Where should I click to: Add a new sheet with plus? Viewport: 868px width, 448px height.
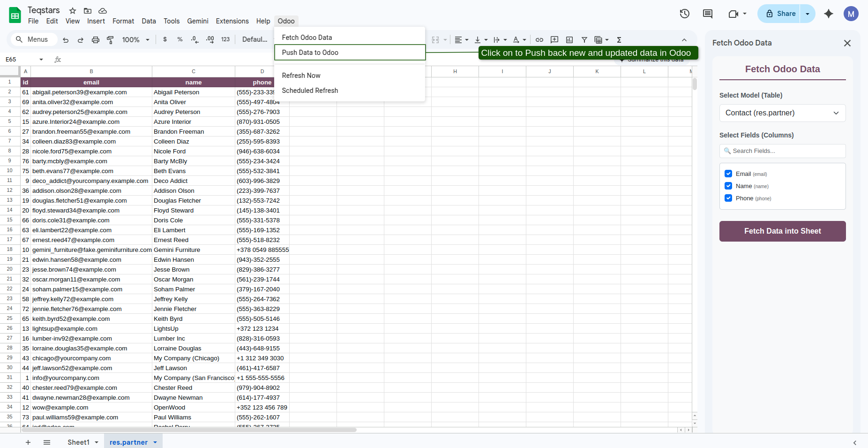pyautogui.click(x=28, y=442)
